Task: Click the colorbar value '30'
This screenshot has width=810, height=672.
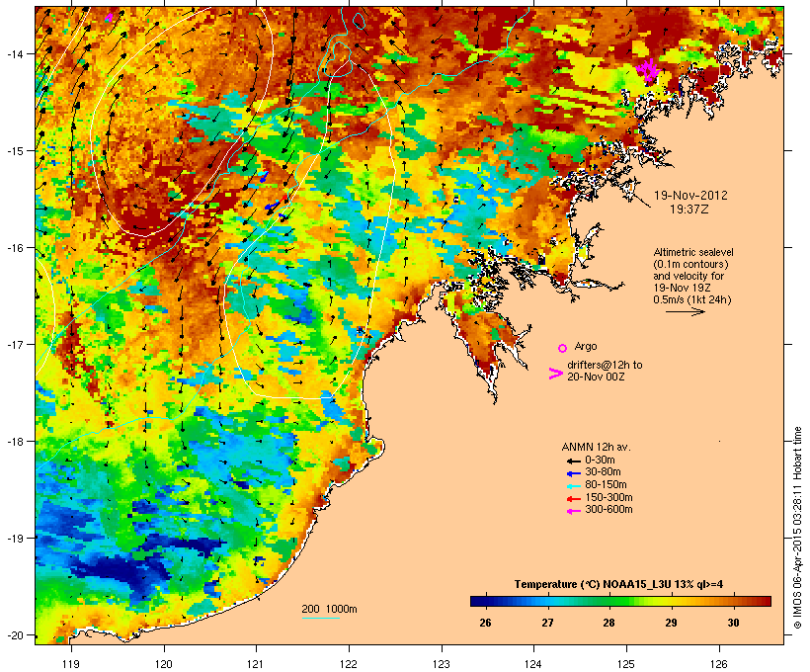Action: pyautogui.click(x=734, y=623)
